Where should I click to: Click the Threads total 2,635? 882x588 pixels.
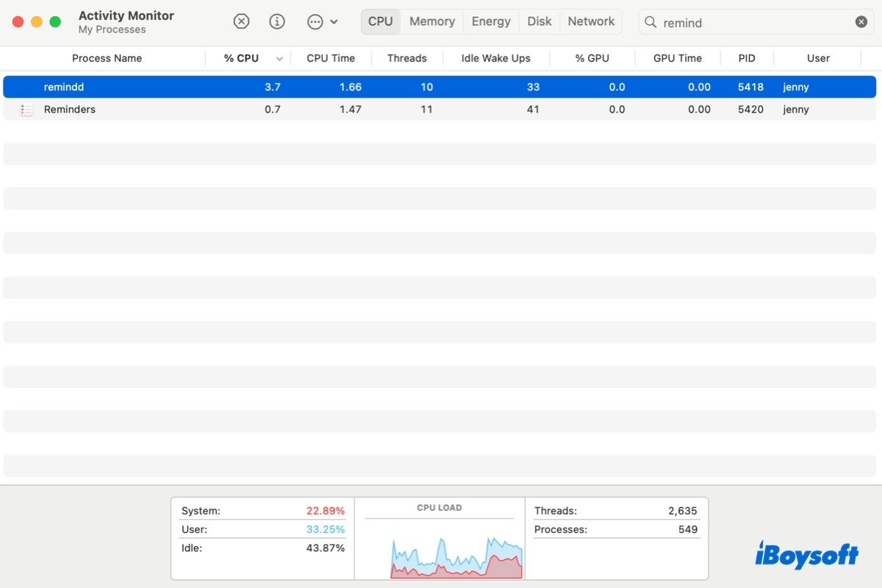pos(683,511)
